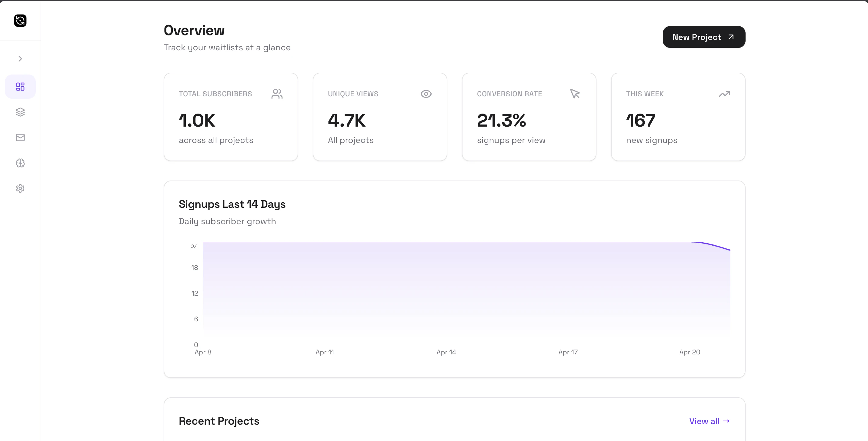Viewport: 868px width, 441px height.
Task: Click the app logo in sidebar
Action: click(20, 21)
